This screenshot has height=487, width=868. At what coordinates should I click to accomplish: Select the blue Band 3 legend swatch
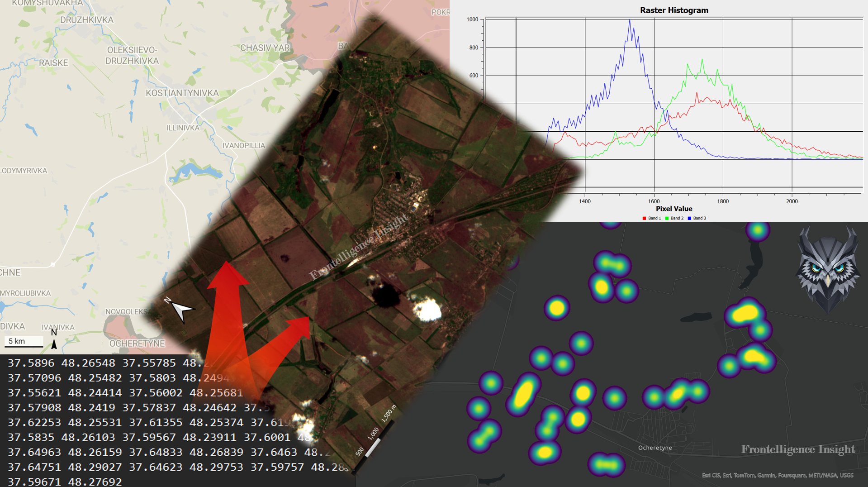689,218
